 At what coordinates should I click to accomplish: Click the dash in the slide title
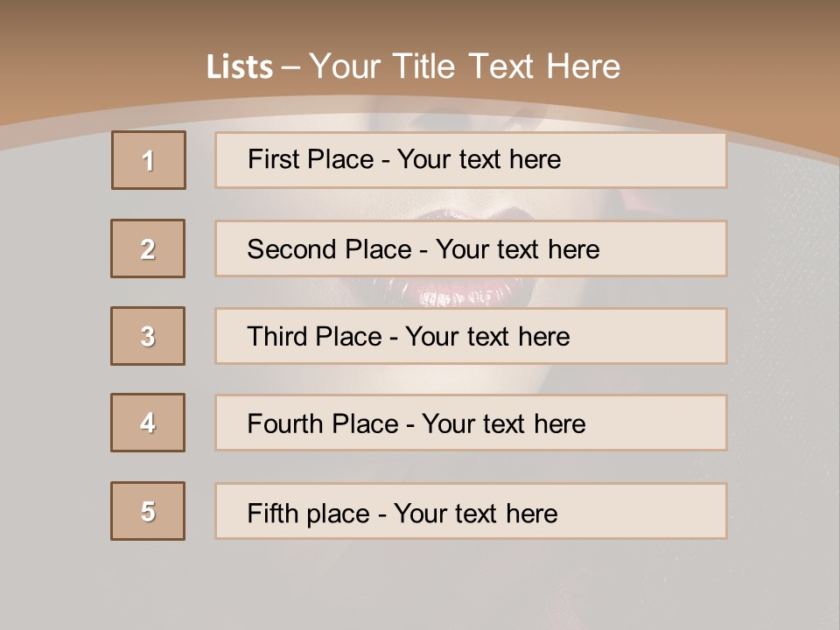290,67
